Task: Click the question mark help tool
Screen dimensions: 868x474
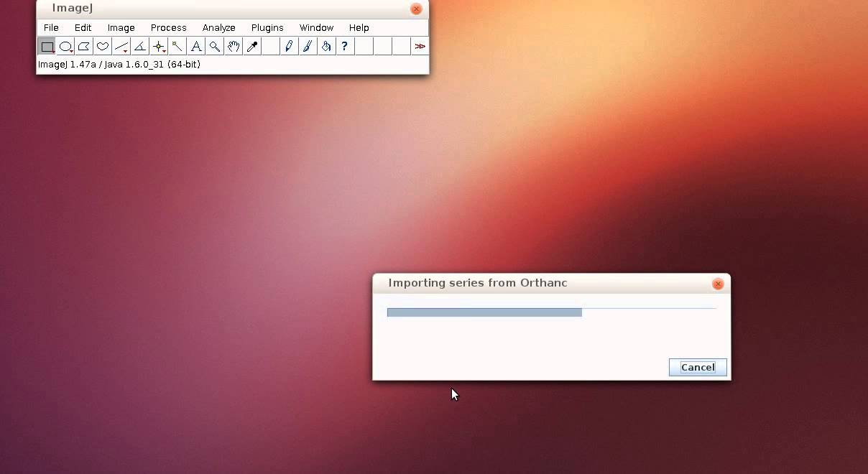Action: click(345, 47)
